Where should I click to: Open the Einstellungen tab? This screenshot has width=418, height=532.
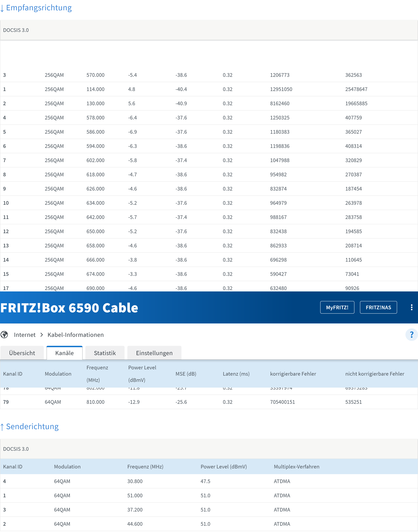pyautogui.click(x=154, y=353)
